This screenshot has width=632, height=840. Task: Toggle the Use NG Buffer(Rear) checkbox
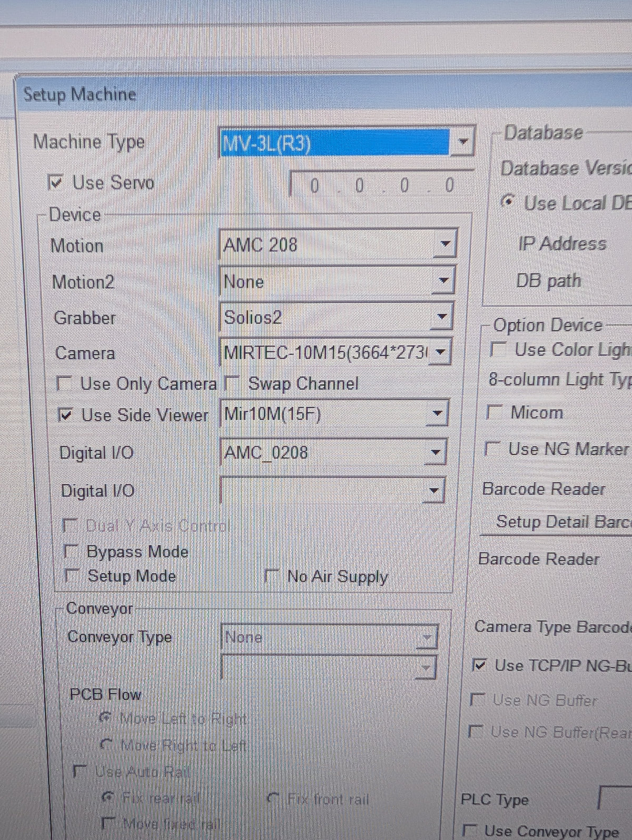[x=475, y=731]
